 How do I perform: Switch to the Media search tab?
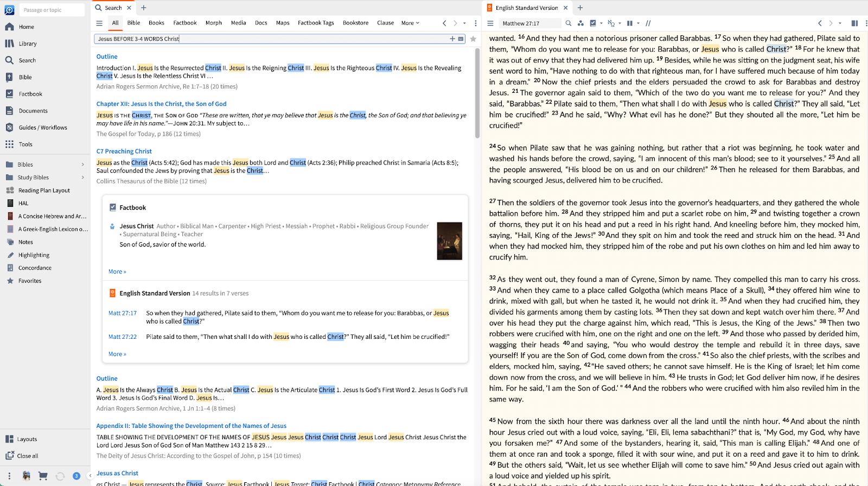point(238,23)
